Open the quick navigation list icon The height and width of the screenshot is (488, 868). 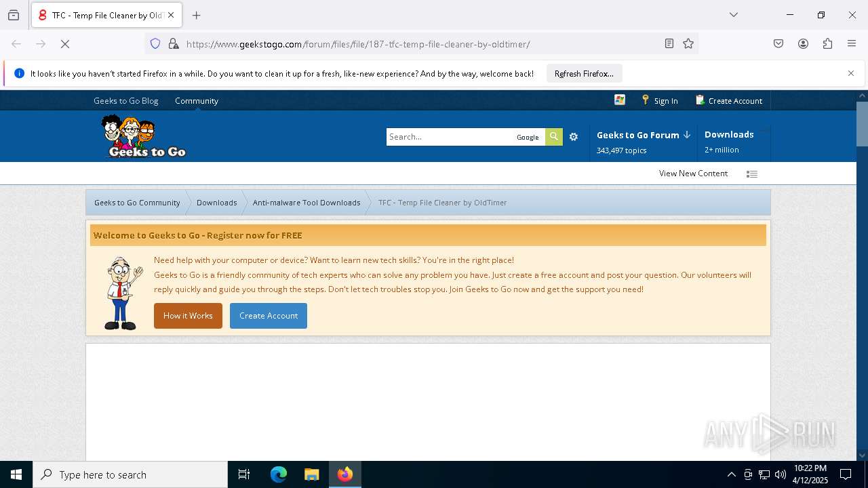click(x=751, y=174)
